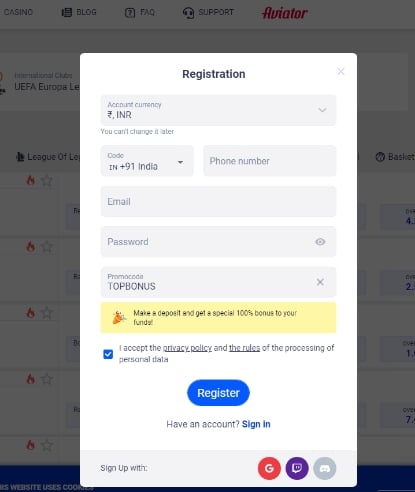Click the Phone number input field
The image size is (415, 492).
270,161
